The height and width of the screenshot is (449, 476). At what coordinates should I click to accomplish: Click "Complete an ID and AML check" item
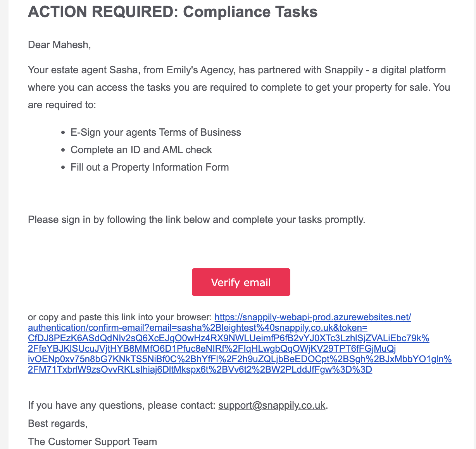pyautogui.click(x=141, y=150)
